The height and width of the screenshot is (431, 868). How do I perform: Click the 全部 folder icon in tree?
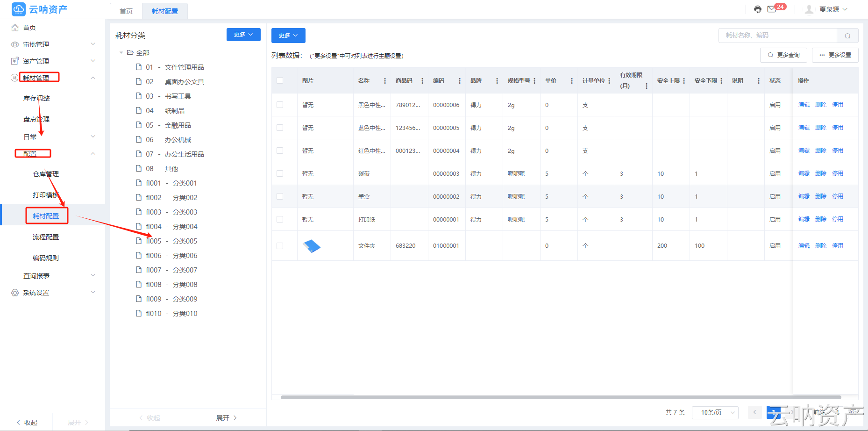pos(130,53)
